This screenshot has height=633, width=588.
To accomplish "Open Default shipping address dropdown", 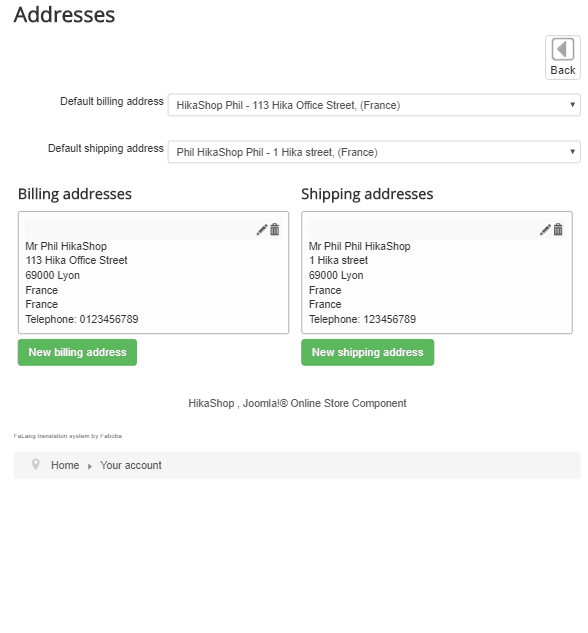I will (374, 152).
